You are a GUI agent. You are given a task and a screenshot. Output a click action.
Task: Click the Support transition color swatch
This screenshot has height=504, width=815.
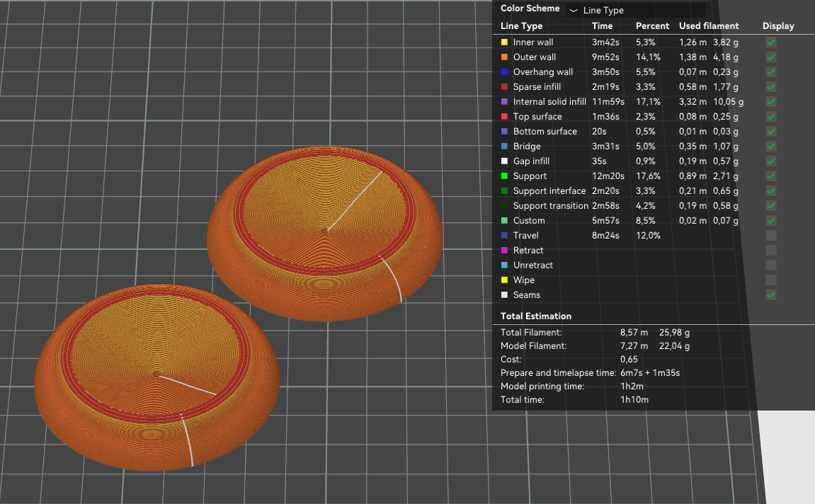[x=504, y=206]
